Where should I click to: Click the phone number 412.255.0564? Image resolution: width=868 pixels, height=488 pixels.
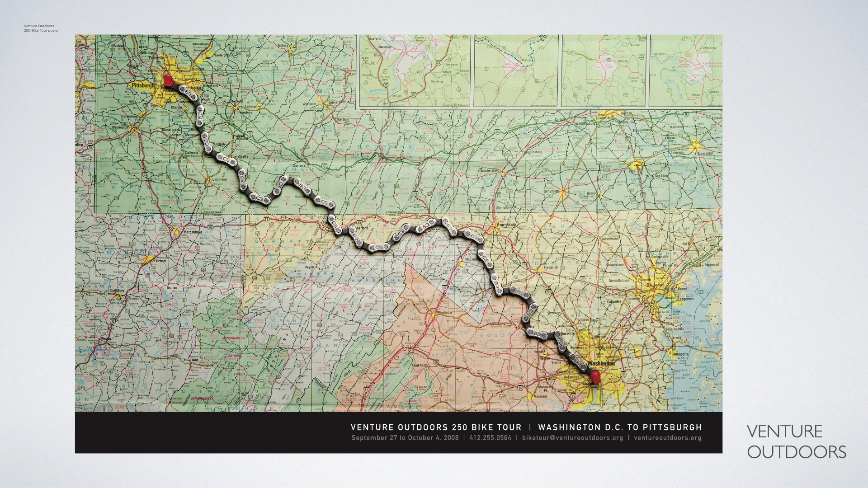(x=490, y=438)
